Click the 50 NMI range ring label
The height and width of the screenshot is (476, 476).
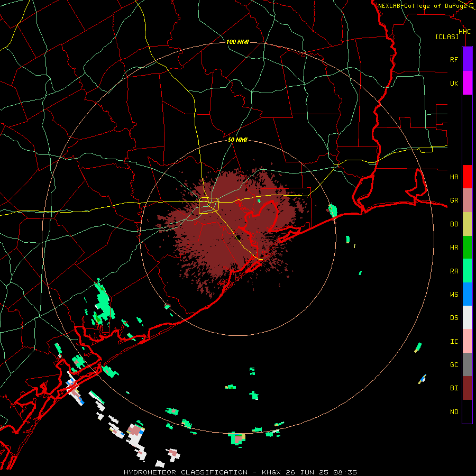[x=237, y=140]
